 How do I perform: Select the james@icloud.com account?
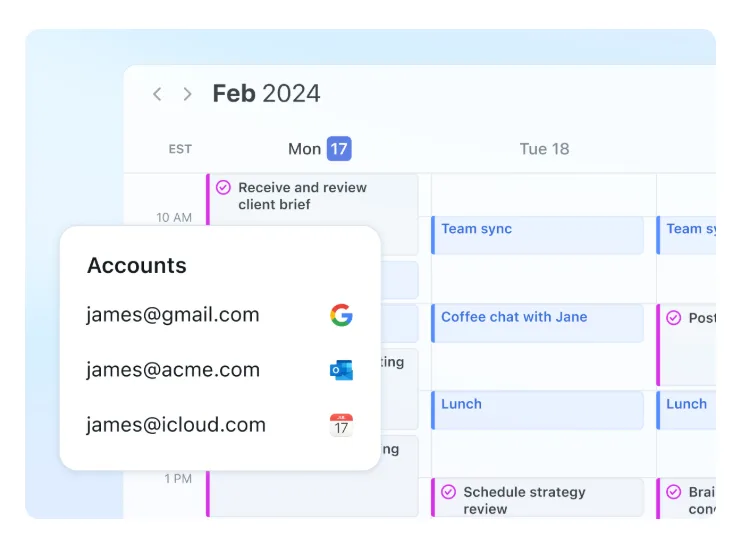(x=176, y=424)
